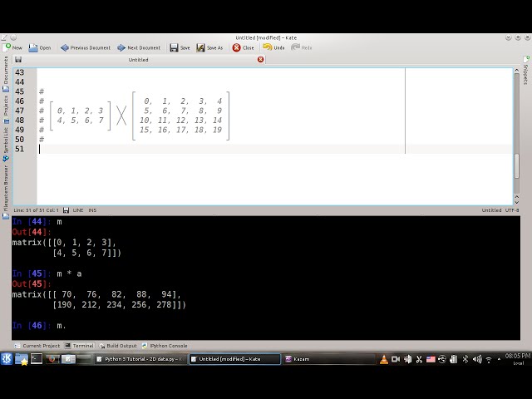The width and height of the screenshot is (532, 399).
Task: Toggle INS insert mode in status bar
Action: [92, 210]
